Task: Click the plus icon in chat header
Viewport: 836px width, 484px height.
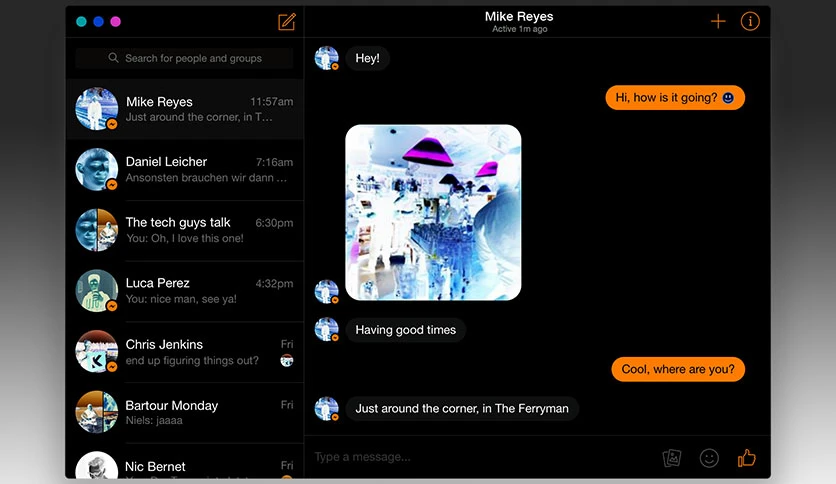Action: (718, 21)
